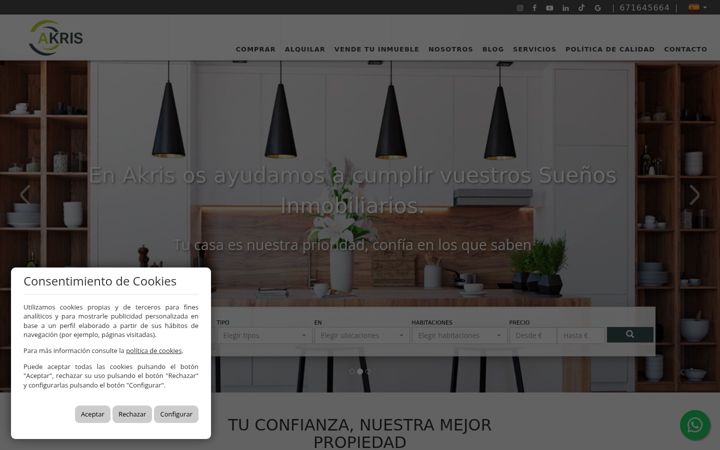Open the Alquilar menu
Image resolution: width=720 pixels, height=450 pixels.
304,49
